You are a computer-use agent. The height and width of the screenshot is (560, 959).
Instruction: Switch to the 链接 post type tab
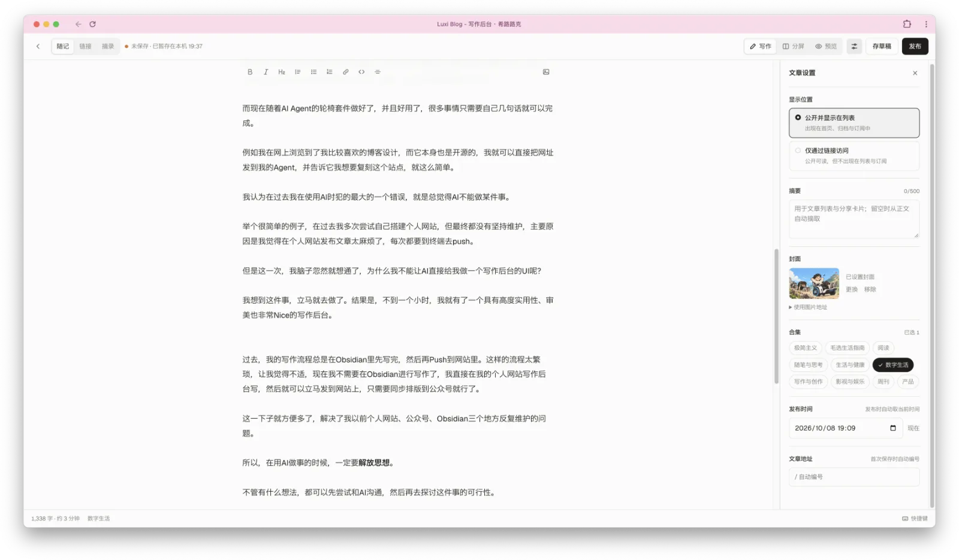tap(86, 46)
